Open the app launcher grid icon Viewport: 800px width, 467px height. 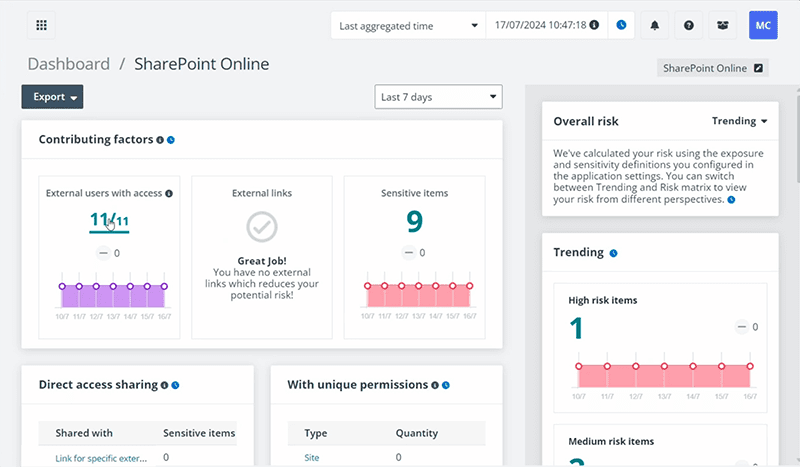(41, 25)
